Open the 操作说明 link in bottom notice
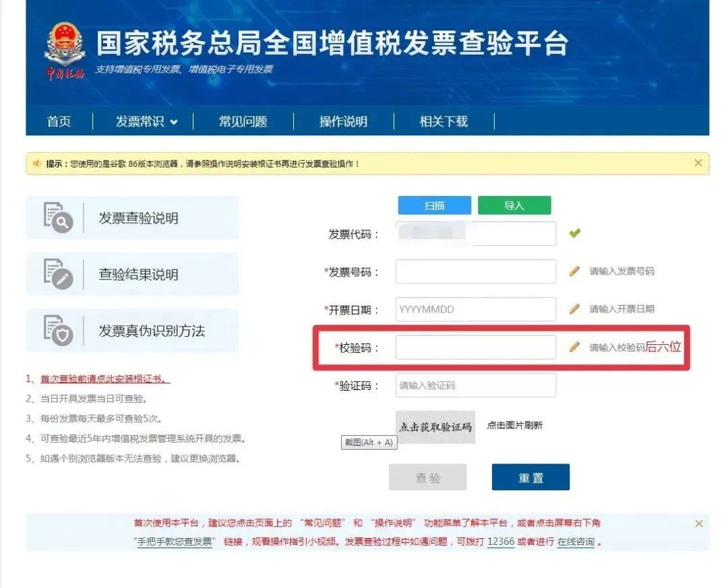 tap(393, 523)
